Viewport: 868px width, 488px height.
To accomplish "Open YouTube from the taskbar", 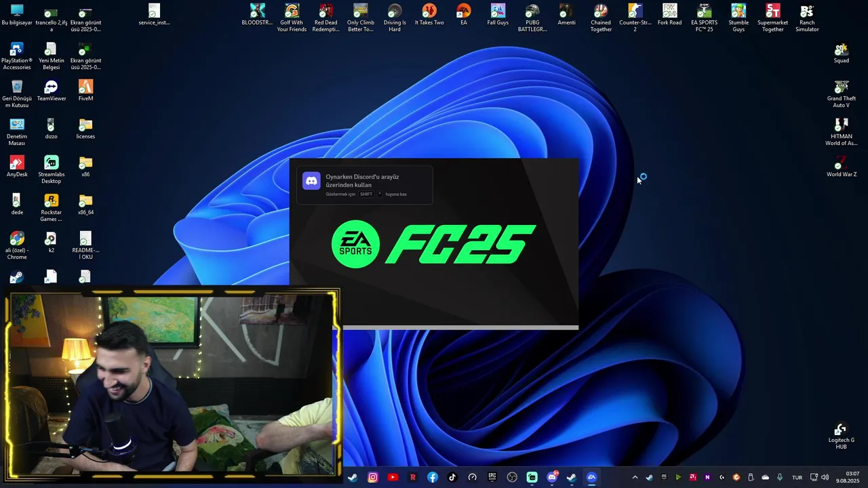I will (393, 477).
